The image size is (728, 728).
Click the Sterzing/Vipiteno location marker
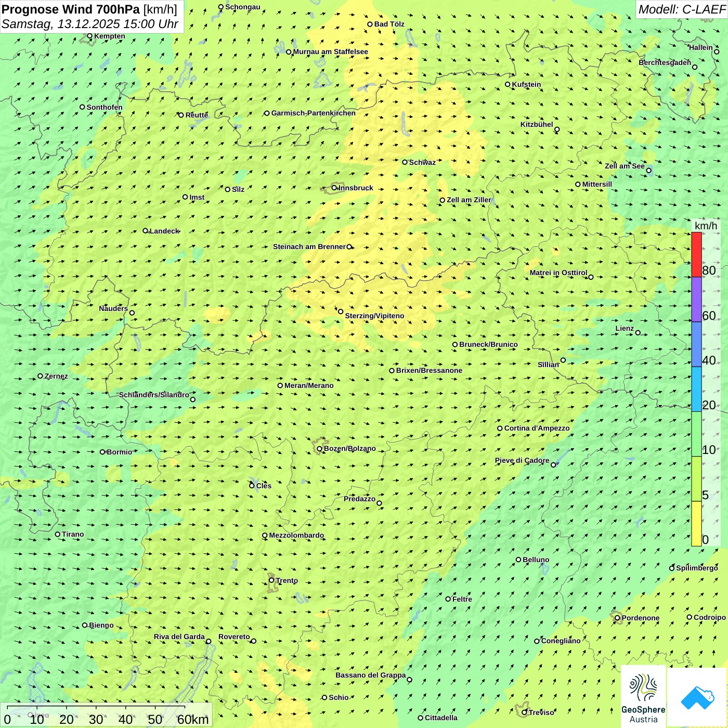[341, 311]
